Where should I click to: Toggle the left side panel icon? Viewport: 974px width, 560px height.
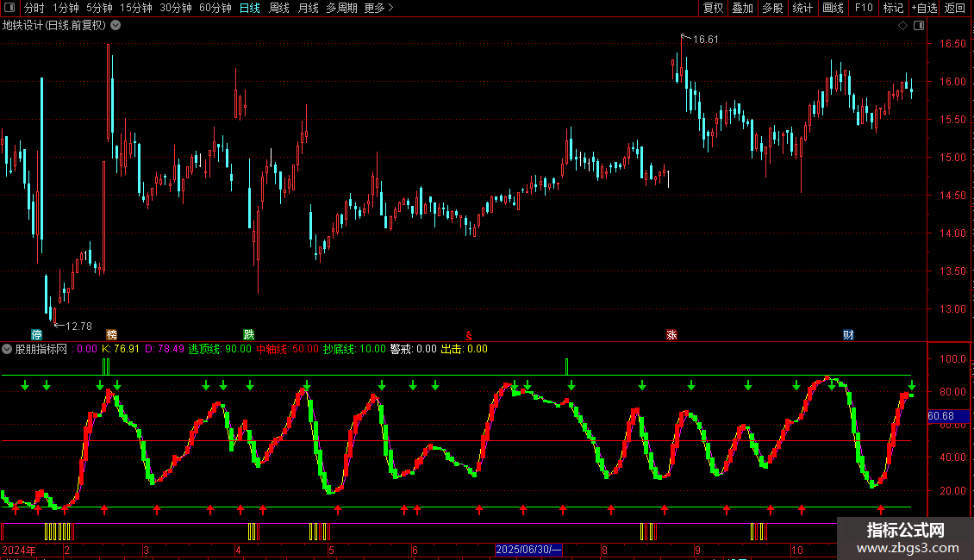pyautogui.click(x=9, y=8)
